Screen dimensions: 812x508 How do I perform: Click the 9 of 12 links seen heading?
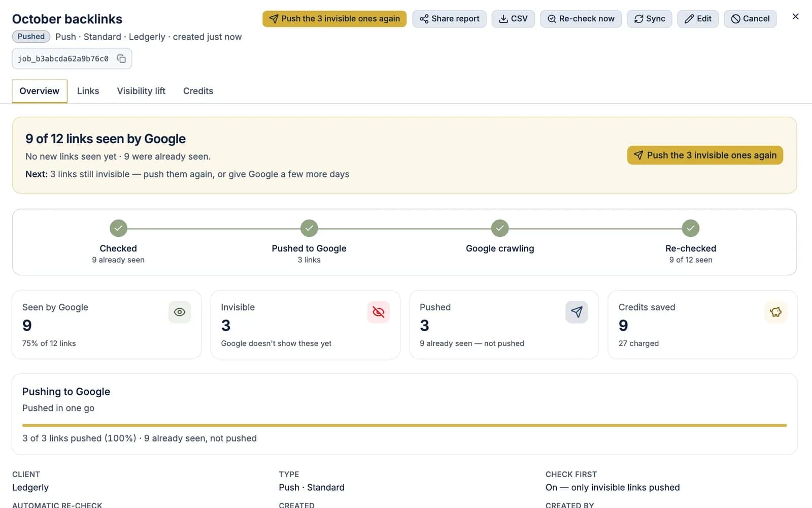click(106, 139)
